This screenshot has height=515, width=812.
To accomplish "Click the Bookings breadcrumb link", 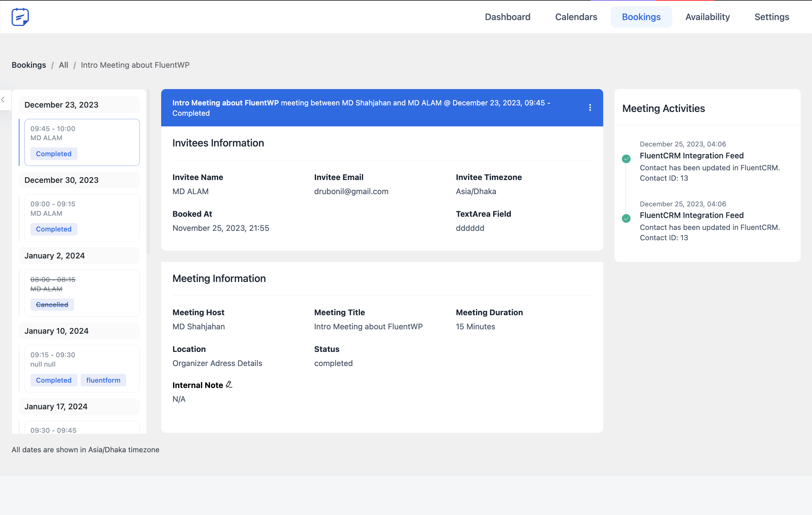I will (29, 65).
